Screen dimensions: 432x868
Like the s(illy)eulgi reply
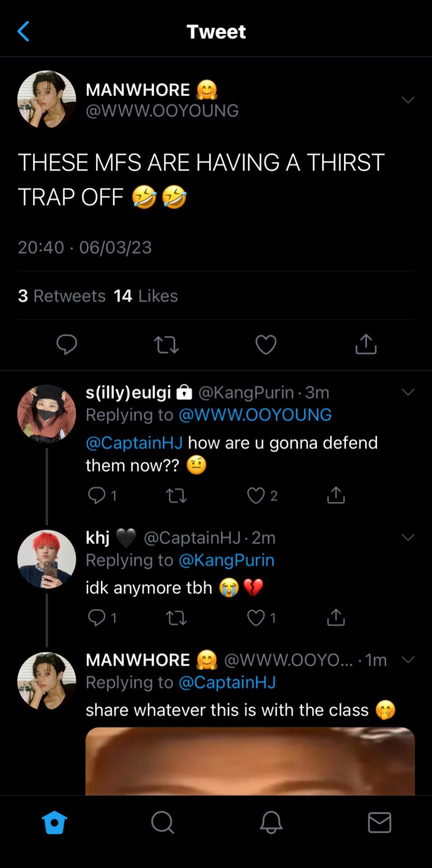pyautogui.click(x=256, y=495)
